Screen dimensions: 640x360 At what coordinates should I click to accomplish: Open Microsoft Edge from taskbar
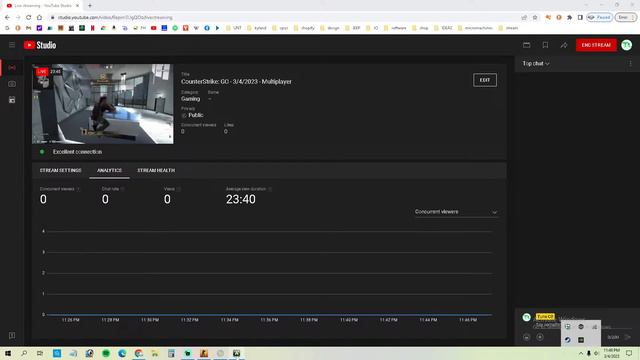click(122, 353)
